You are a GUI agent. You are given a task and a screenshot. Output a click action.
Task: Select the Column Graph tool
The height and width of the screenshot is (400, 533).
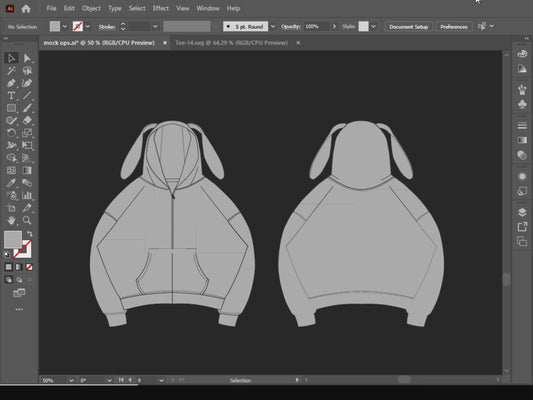pyautogui.click(x=27, y=195)
